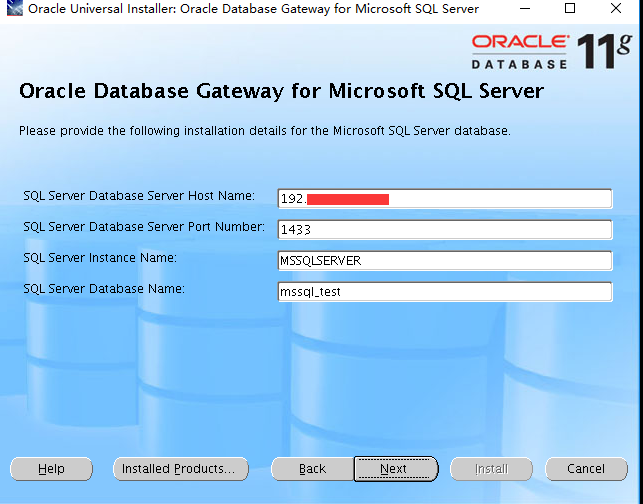Click the 11g version logo

606,51
